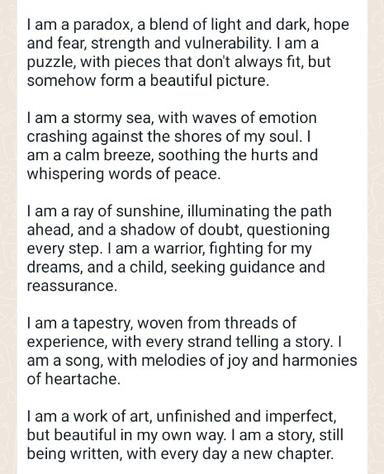Click the line "somehow form a beautiful picture."

[148, 81]
